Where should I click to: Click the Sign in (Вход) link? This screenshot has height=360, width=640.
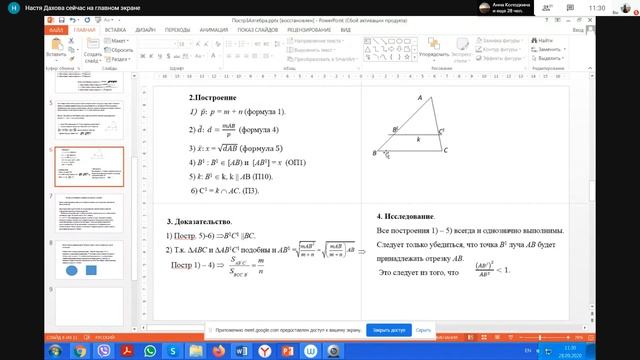click(x=578, y=30)
